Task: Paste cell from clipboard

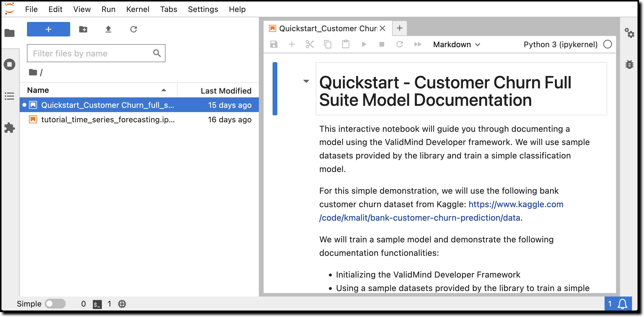Action: tap(346, 44)
